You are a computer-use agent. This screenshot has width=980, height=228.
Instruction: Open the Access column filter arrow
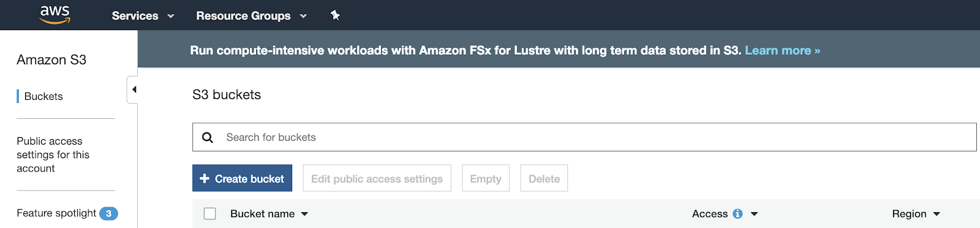coord(754,214)
